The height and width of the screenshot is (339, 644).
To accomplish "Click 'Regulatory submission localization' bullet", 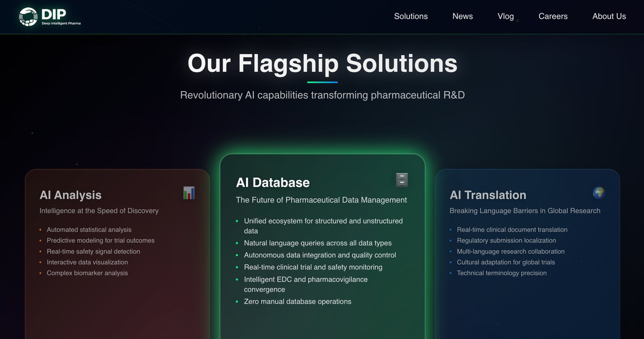I will coord(506,240).
